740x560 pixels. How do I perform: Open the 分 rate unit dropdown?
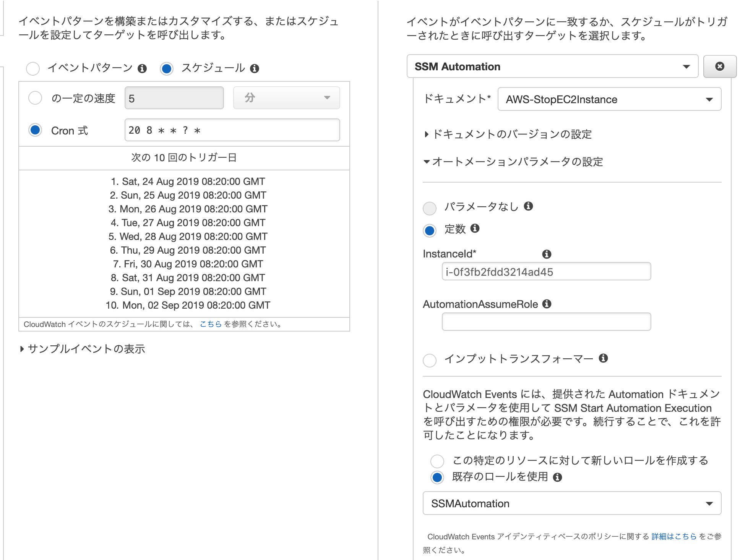click(286, 98)
